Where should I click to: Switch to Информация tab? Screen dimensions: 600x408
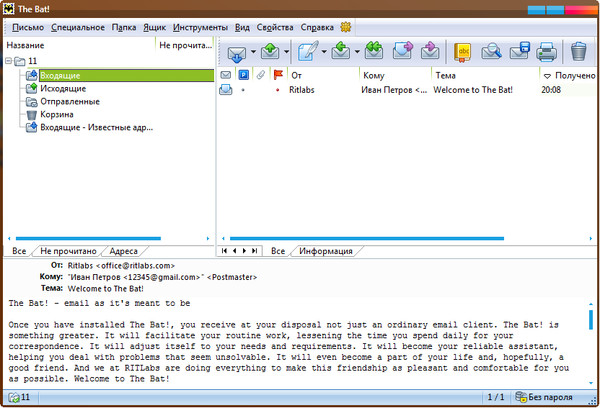[x=326, y=251]
